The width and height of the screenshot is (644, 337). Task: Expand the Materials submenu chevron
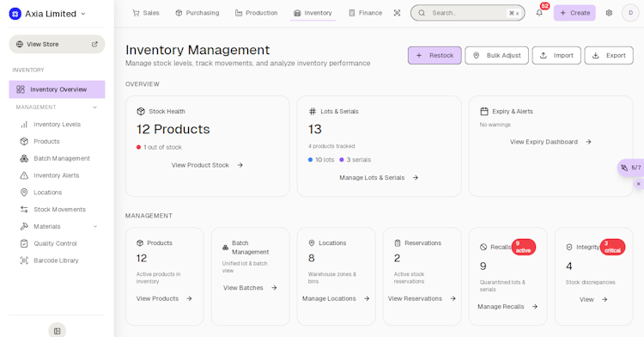pyautogui.click(x=95, y=226)
